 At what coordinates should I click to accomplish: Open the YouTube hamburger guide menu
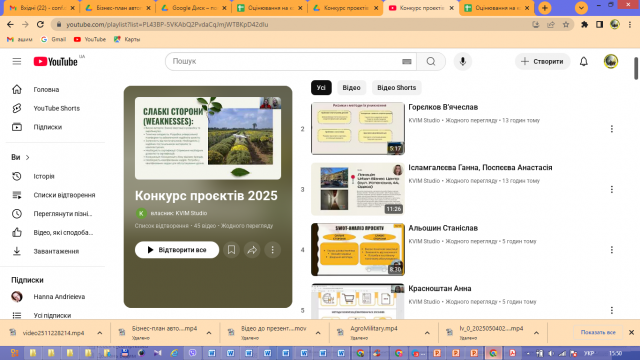(x=17, y=61)
